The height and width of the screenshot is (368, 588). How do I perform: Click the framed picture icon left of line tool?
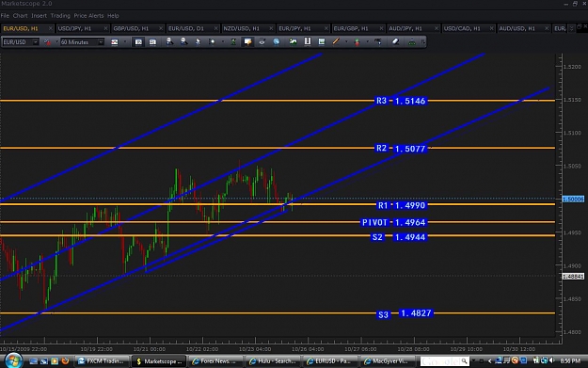(x=322, y=41)
